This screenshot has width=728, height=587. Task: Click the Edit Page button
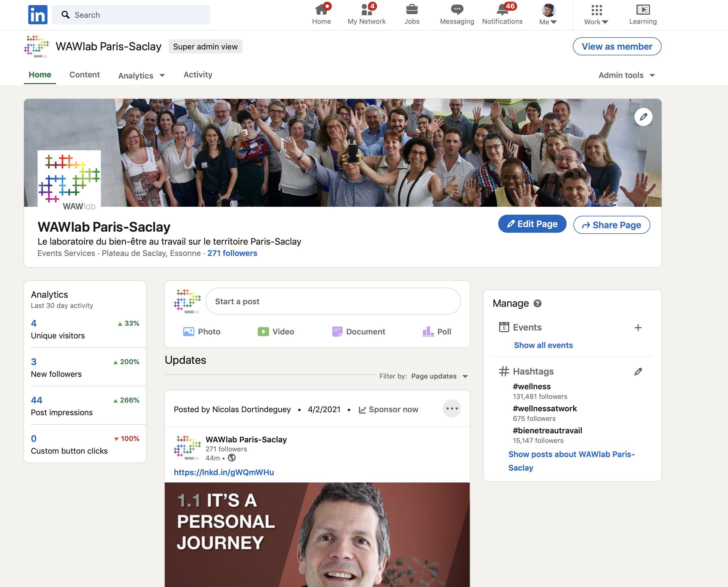point(532,224)
